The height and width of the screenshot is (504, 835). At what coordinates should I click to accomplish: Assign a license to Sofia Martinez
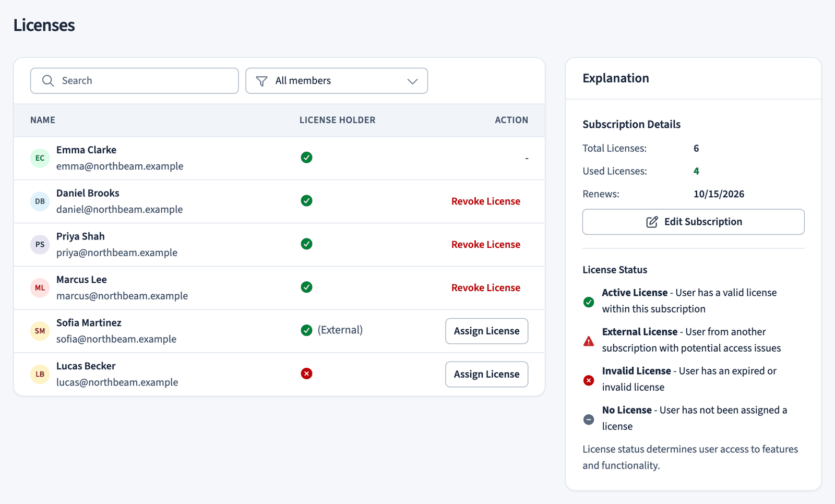487,331
